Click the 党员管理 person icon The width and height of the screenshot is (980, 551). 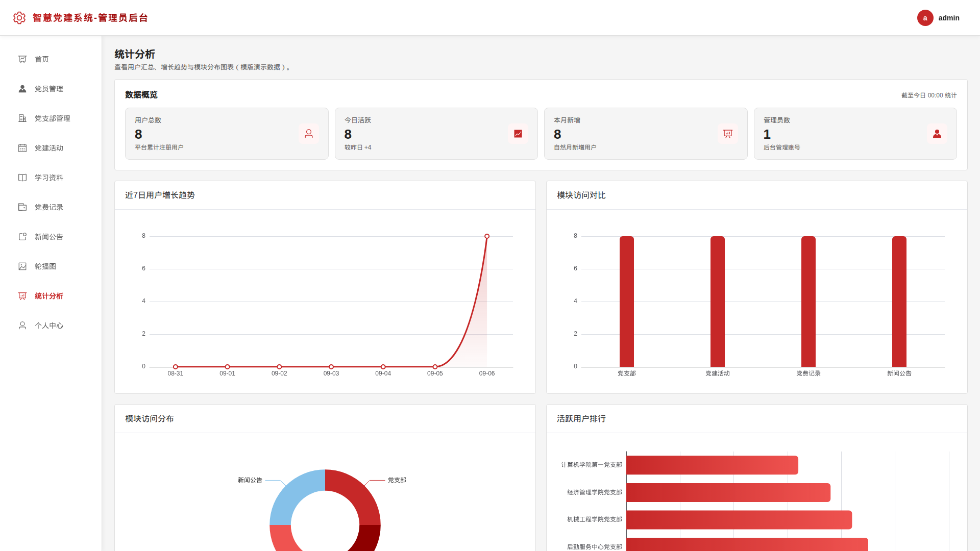pos(22,89)
